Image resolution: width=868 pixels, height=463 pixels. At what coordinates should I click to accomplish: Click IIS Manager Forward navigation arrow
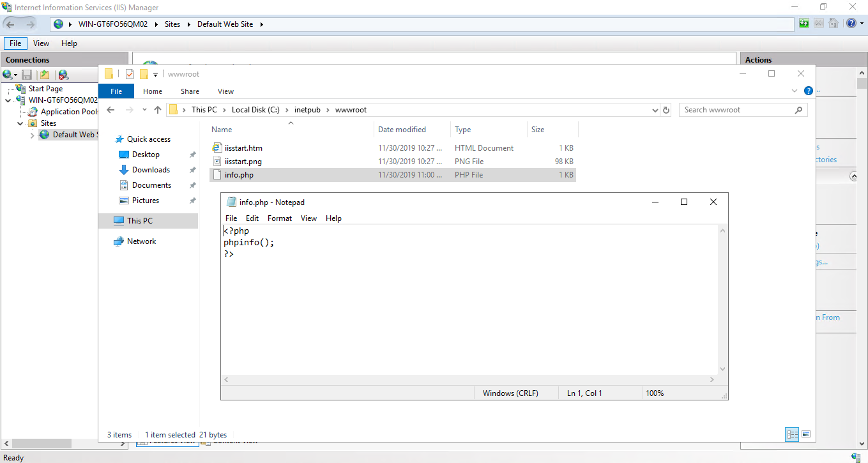click(30, 24)
